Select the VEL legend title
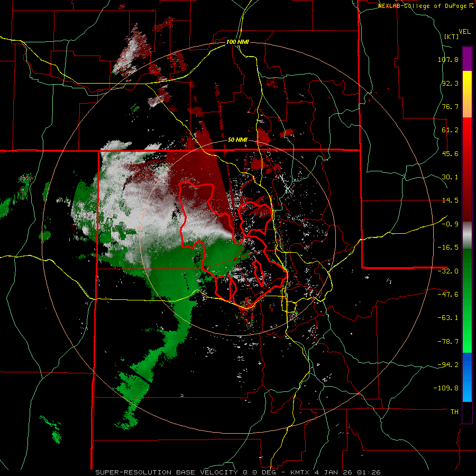Viewport: 476px width, 476px height. [x=464, y=32]
